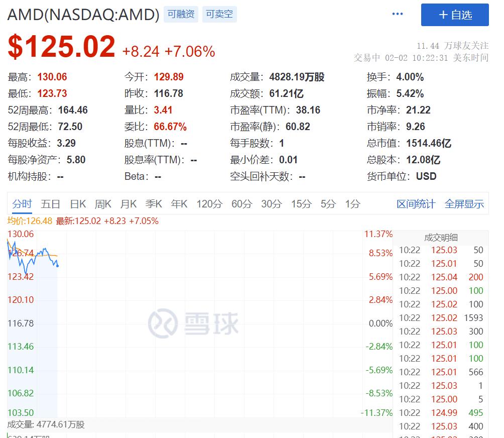504x438 pixels.
Task: Switch to the 15分 interval tab
Action: (x=301, y=204)
